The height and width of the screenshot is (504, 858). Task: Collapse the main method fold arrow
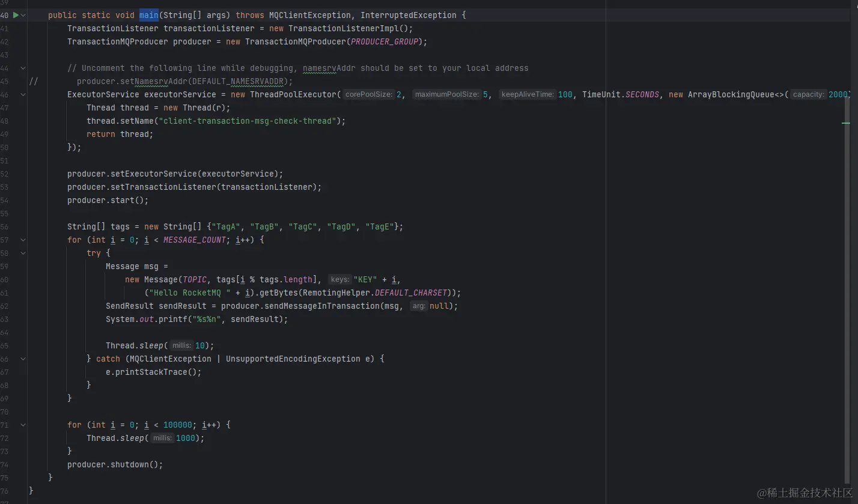(x=23, y=15)
